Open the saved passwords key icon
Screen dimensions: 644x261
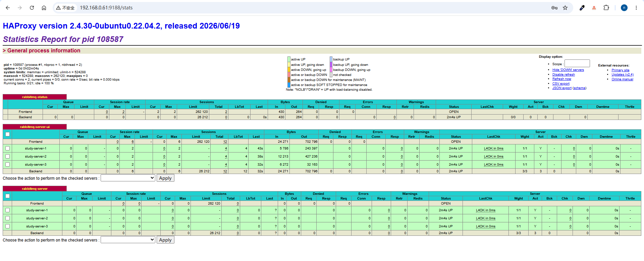(x=554, y=8)
